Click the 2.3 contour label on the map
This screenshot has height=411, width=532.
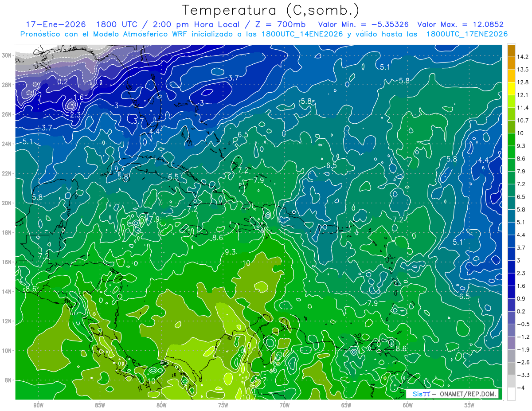pos(75,115)
